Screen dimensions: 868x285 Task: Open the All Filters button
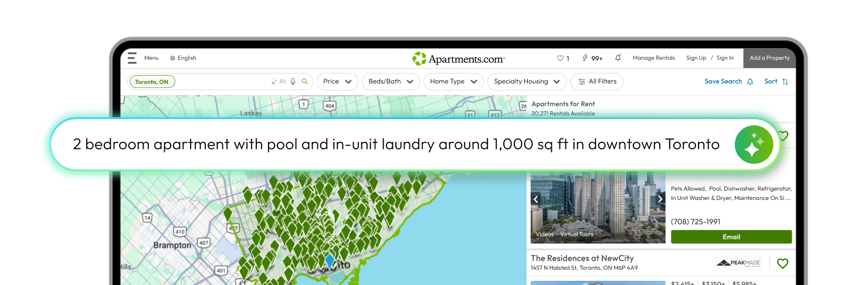click(597, 82)
